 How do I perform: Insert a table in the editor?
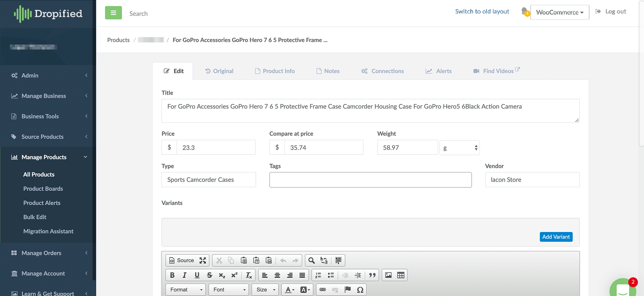(x=401, y=275)
